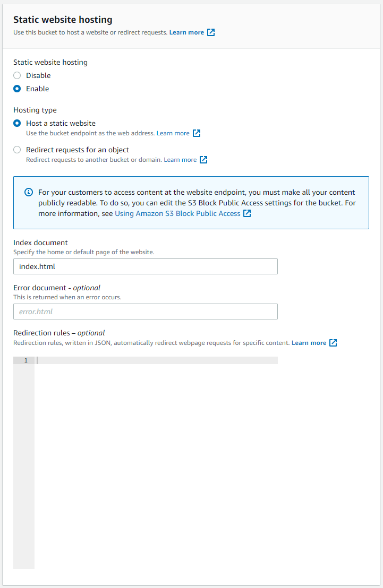Screen dimensions: 383x588
Task: Click external link icon beside Redirection rules Learn more
Action: [333, 343]
